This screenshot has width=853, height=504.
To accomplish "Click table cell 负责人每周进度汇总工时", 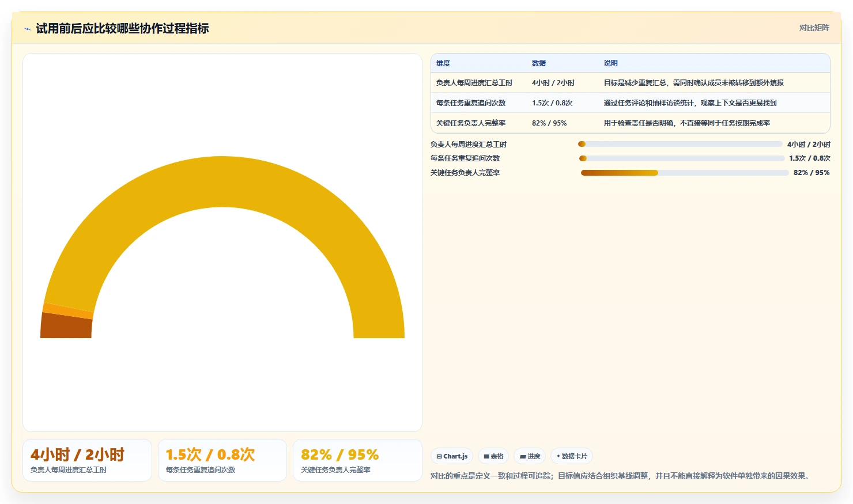I will (x=474, y=83).
